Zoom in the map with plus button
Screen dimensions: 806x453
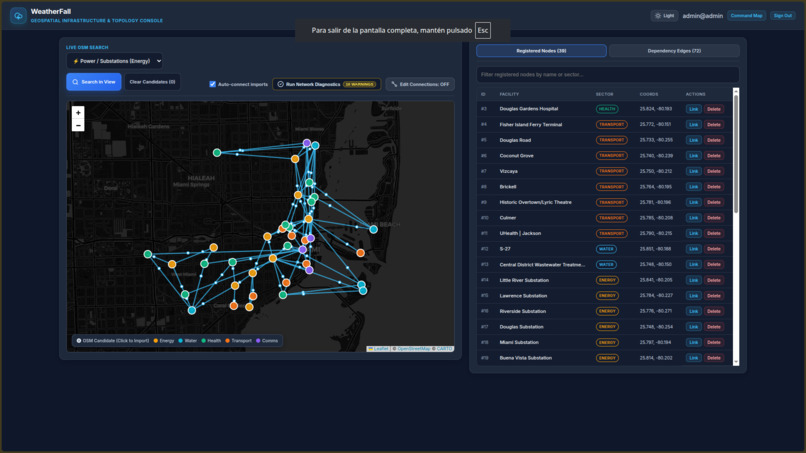(78, 113)
